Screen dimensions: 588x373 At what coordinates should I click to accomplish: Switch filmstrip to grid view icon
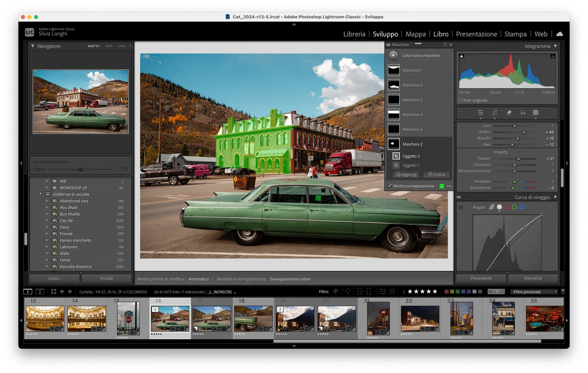click(x=53, y=291)
